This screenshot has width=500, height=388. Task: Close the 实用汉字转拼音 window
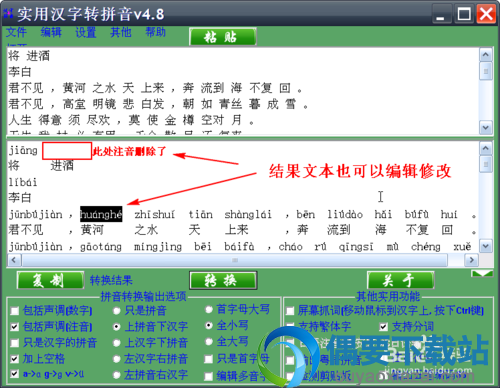click(x=486, y=14)
